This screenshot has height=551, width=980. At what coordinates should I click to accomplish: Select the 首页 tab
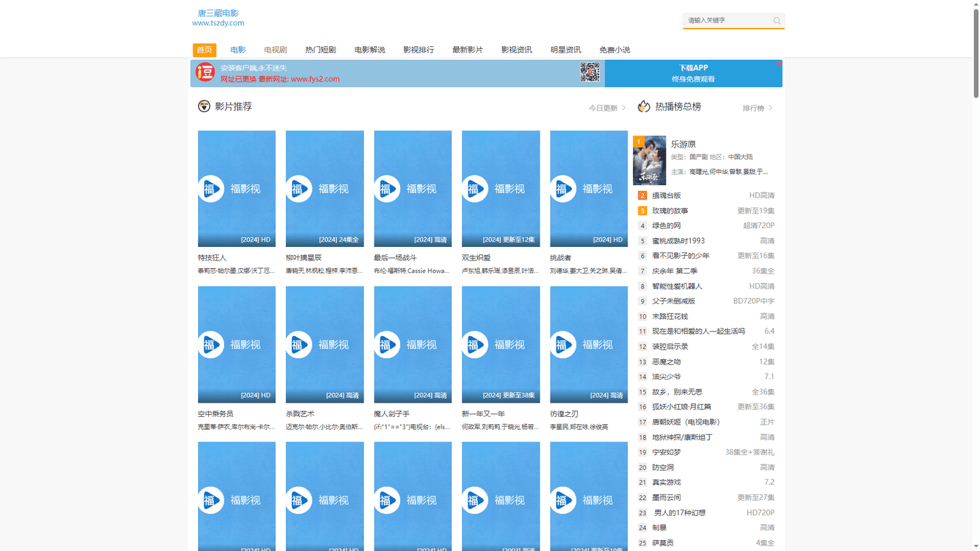(204, 50)
